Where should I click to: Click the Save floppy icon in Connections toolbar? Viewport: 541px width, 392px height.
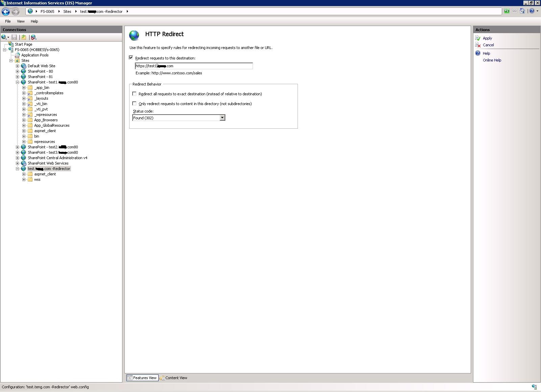point(14,37)
